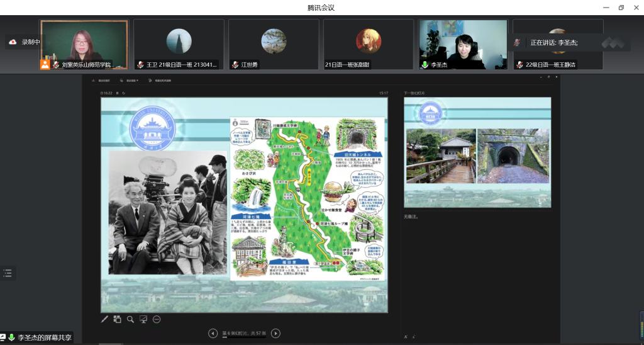
Task: Select 李圣杰 participant video tile
Action: [463, 44]
